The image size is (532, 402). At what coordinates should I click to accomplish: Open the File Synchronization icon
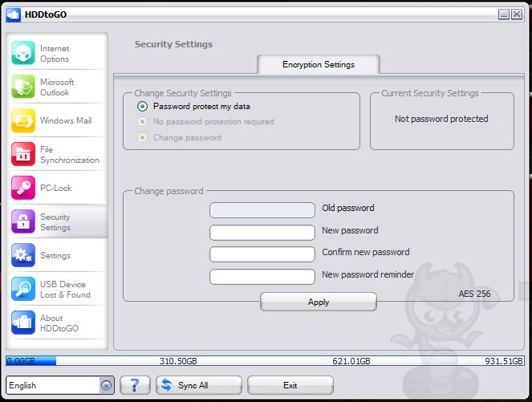click(x=23, y=154)
